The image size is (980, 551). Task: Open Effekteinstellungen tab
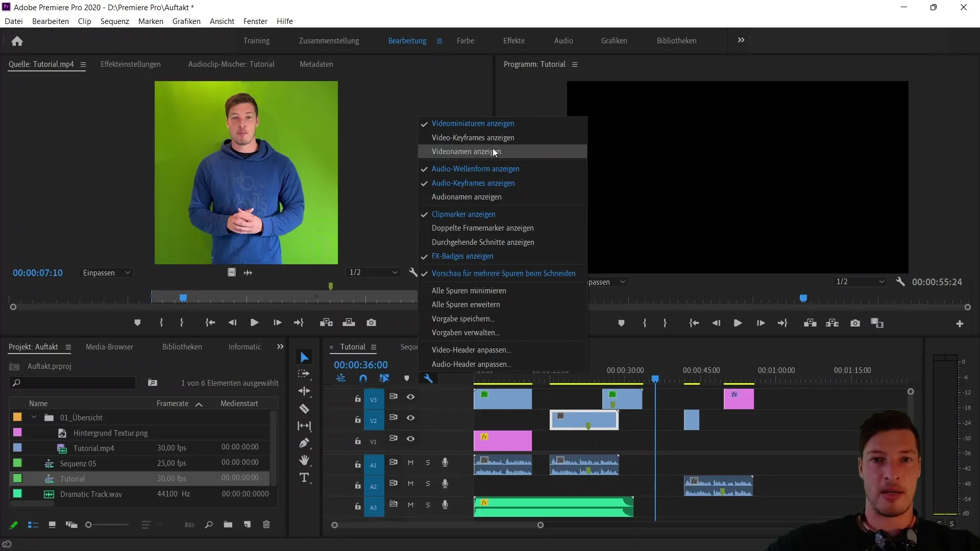[x=131, y=64]
